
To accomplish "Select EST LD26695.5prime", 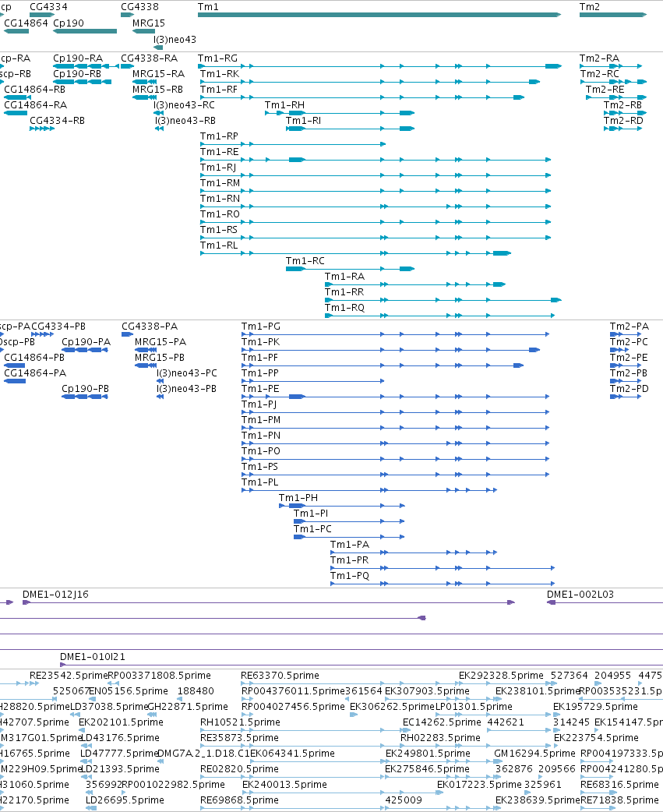I will tap(125, 800).
